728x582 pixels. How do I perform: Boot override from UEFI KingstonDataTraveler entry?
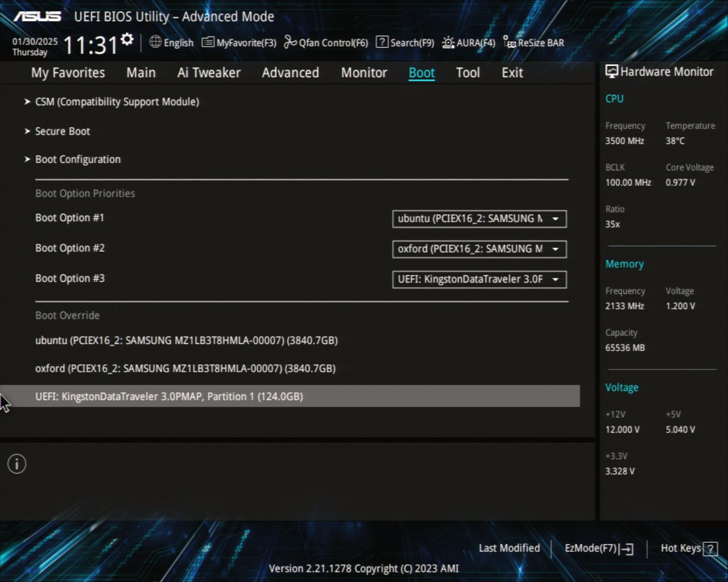coord(290,396)
